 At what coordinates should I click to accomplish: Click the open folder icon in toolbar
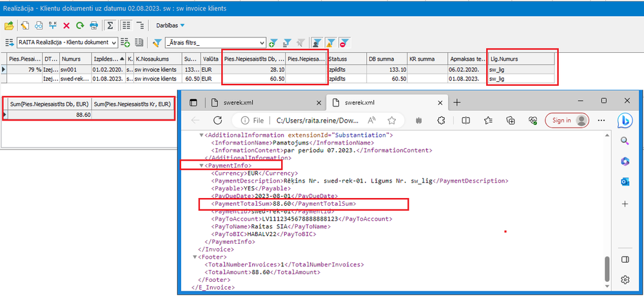8,26
